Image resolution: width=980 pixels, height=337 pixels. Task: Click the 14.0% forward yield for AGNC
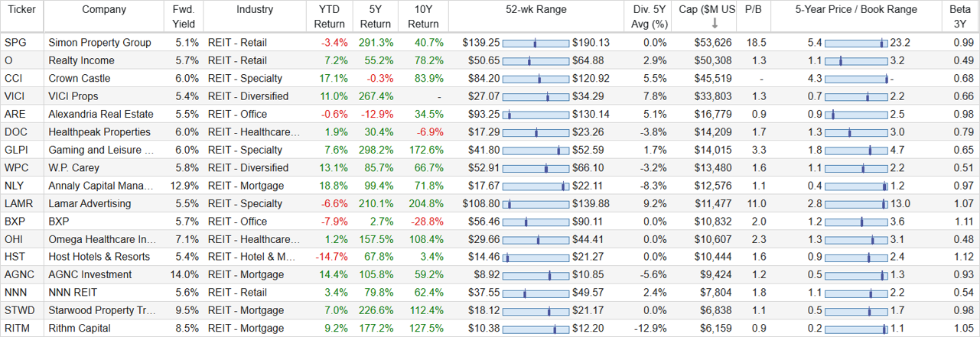click(184, 275)
